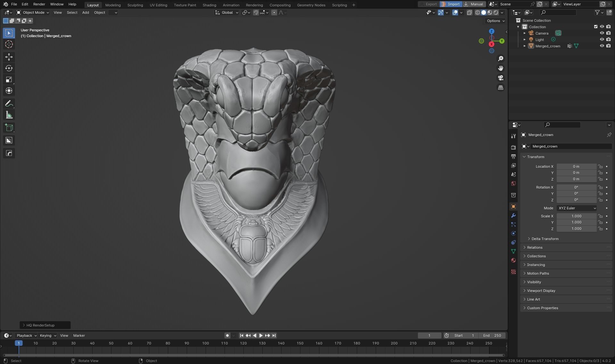Viewport: 615px width, 364px height.
Task: Open the Scene properties tab
Action: click(x=513, y=174)
